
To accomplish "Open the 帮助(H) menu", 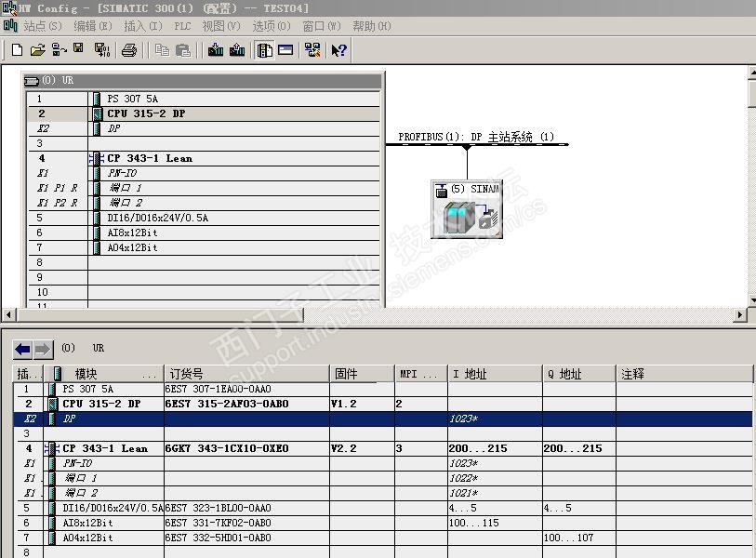I will (x=372, y=26).
